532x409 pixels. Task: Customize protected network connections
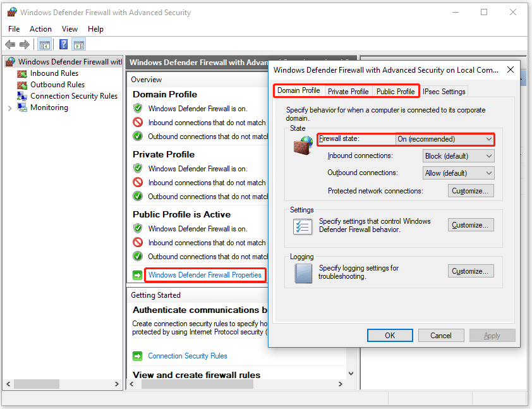[x=471, y=191]
